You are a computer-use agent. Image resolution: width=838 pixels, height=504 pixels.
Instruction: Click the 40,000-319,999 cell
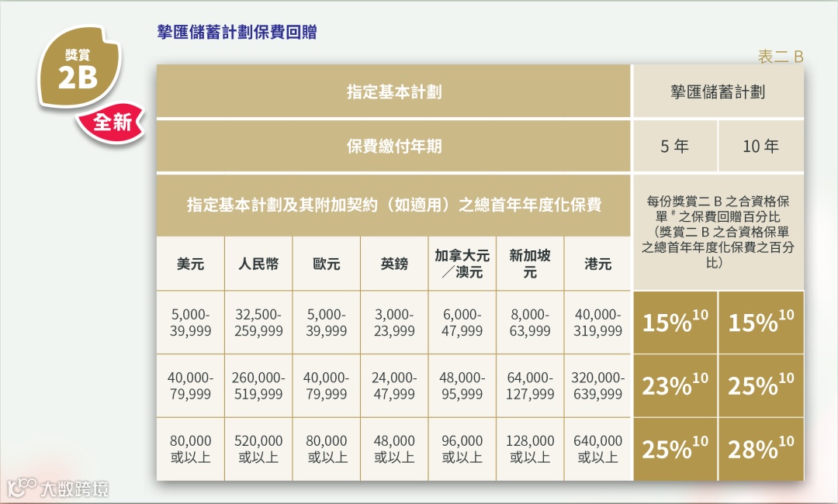pyautogui.click(x=597, y=323)
